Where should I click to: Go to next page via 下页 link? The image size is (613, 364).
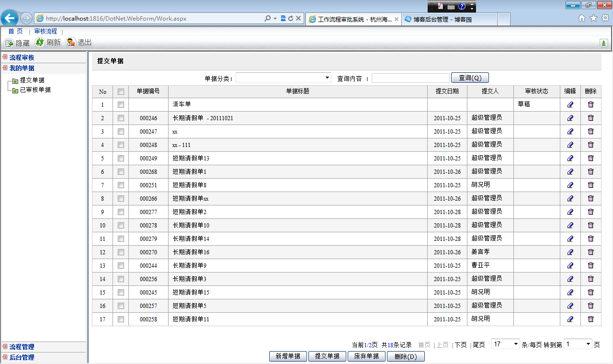pos(461,345)
